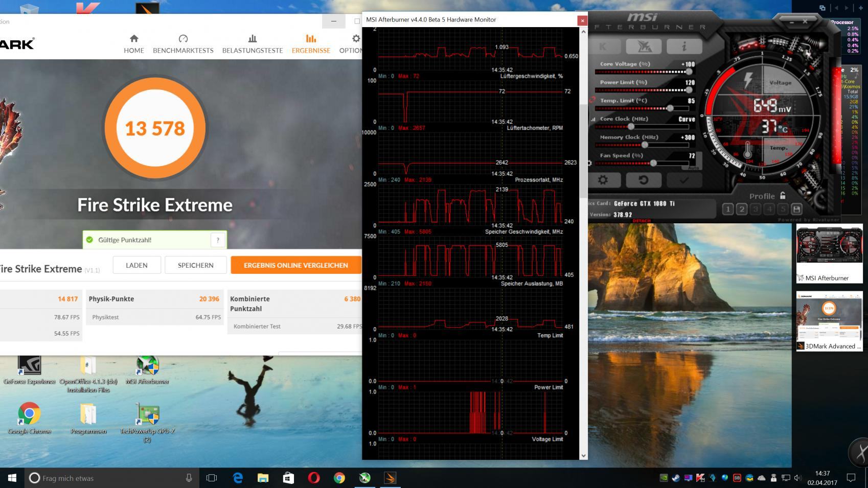Open File Explorer from the taskbar
This screenshot has width=868, height=488.
click(263, 478)
